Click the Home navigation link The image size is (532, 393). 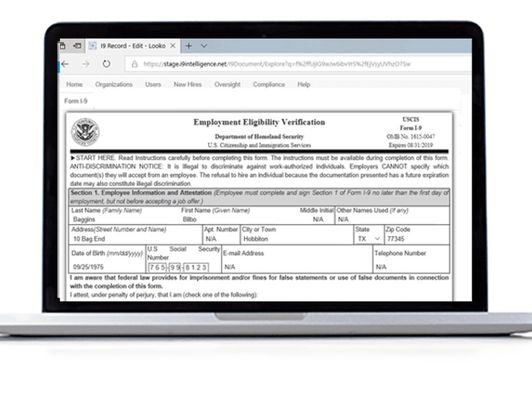point(74,84)
